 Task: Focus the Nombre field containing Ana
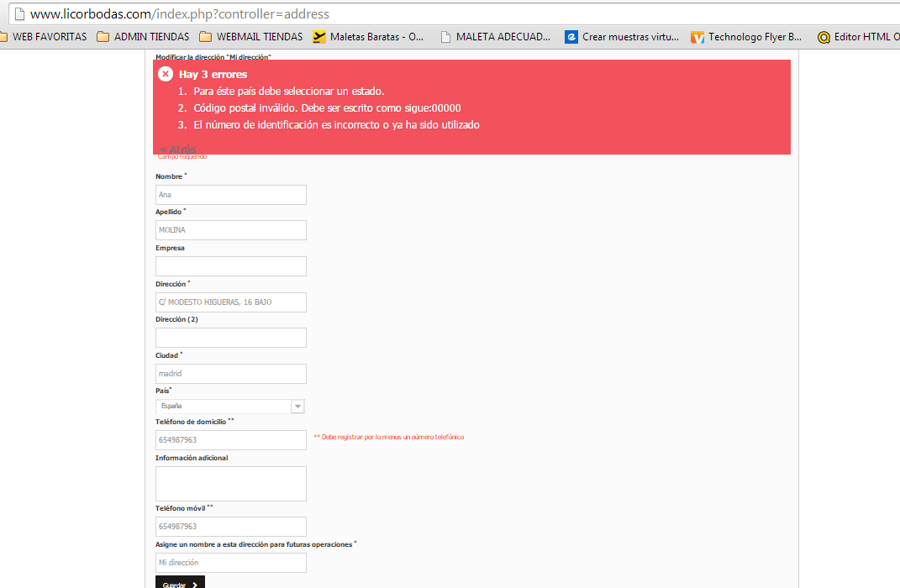[231, 195]
